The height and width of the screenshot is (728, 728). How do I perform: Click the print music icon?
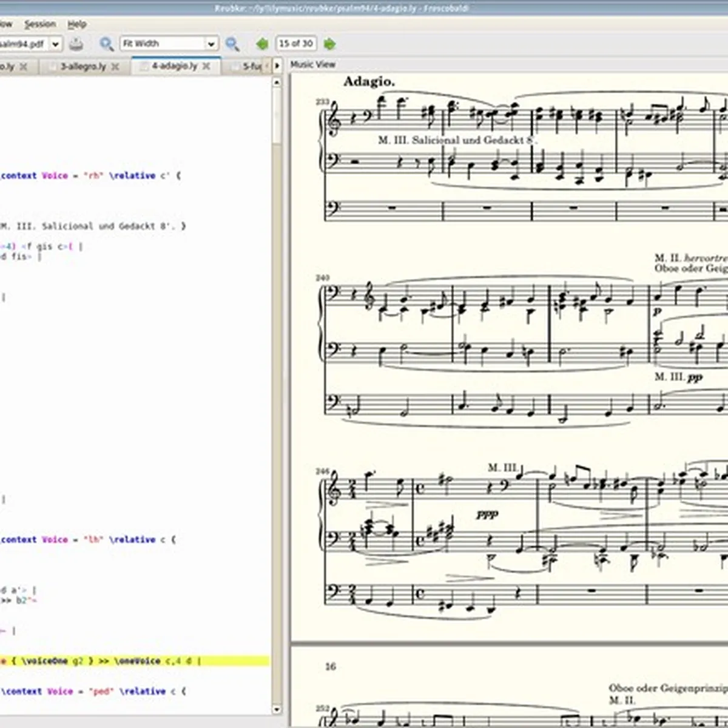coord(76,44)
